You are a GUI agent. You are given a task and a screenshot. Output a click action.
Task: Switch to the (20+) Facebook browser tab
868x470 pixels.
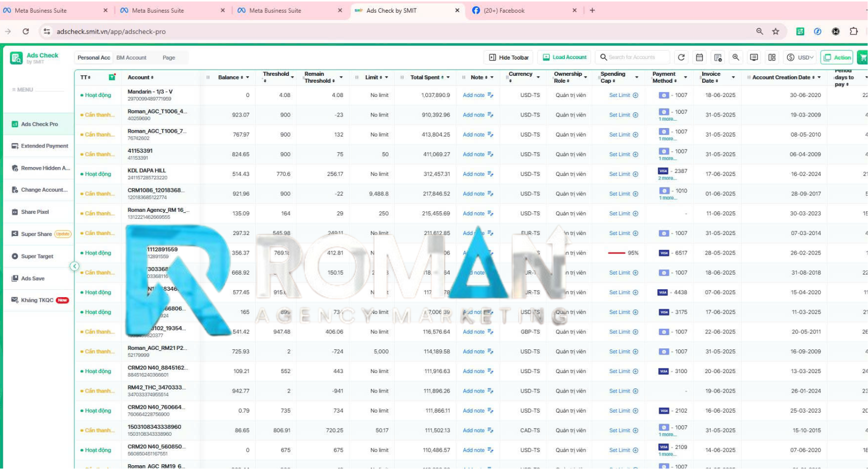524,10
